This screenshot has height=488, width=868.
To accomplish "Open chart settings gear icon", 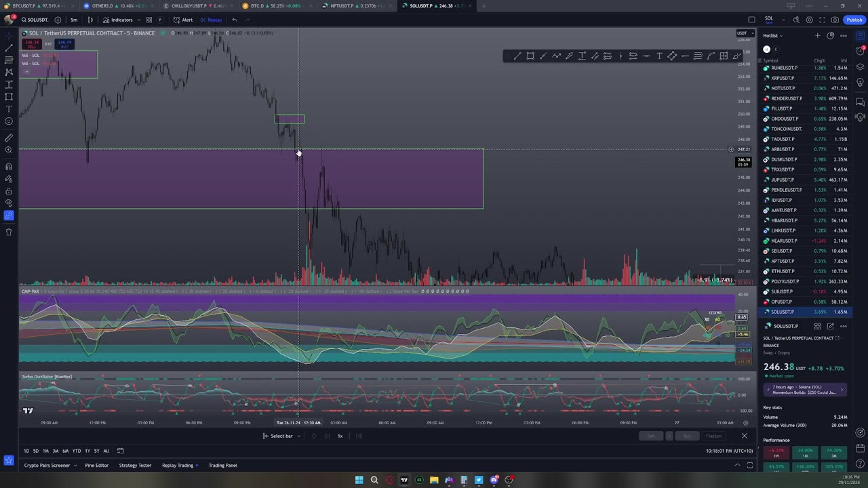I will pyautogui.click(x=809, y=20).
